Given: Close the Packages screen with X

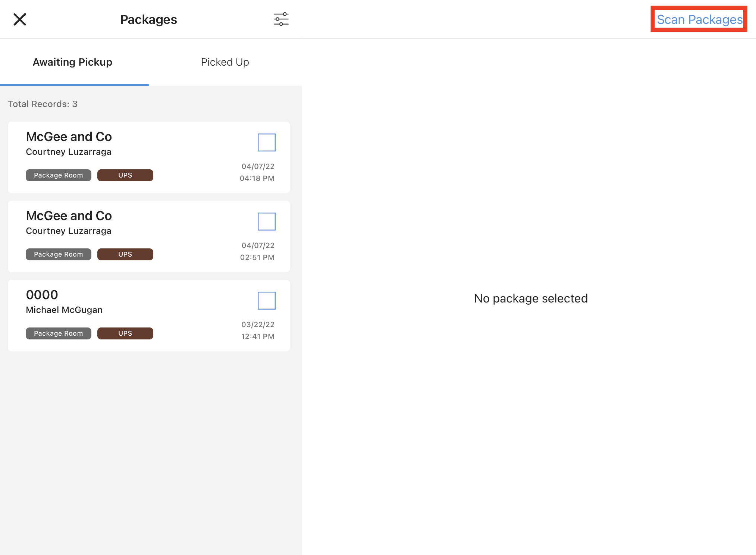Looking at the screenshot, I should (20, 19).
